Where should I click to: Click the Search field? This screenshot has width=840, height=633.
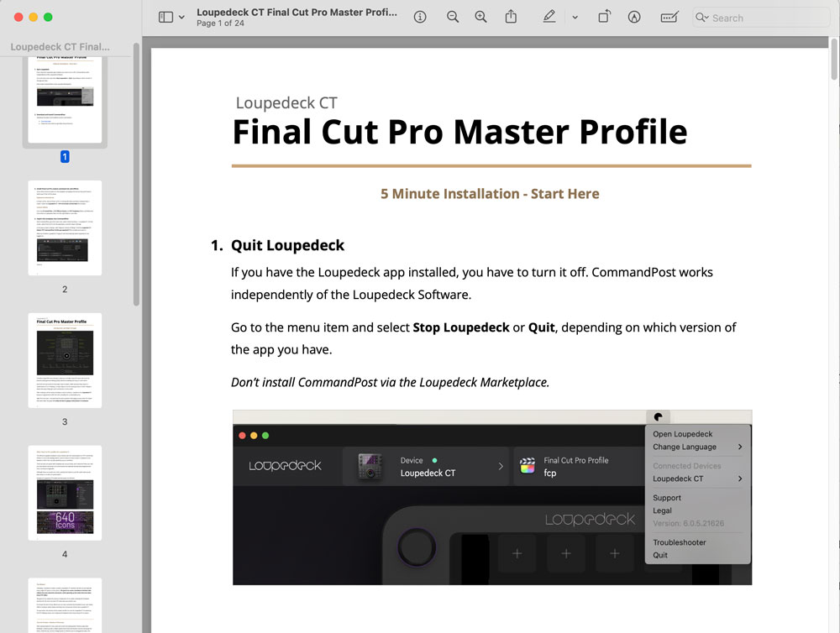761,18
